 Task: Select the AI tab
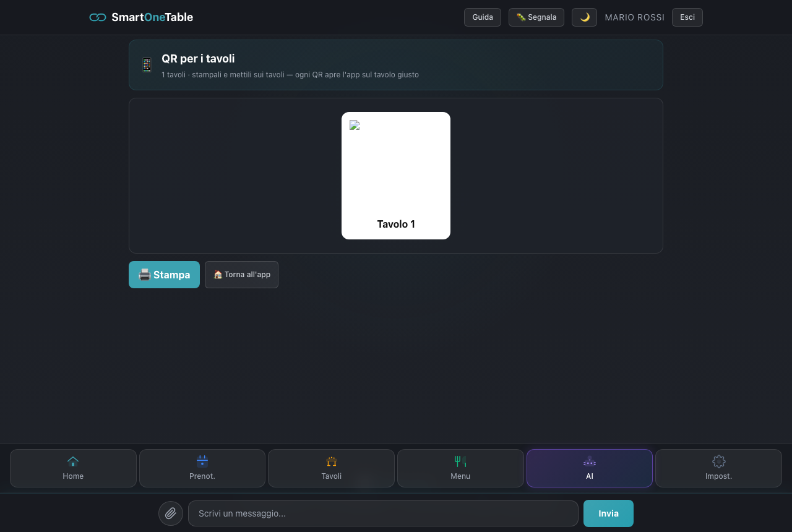590,468
